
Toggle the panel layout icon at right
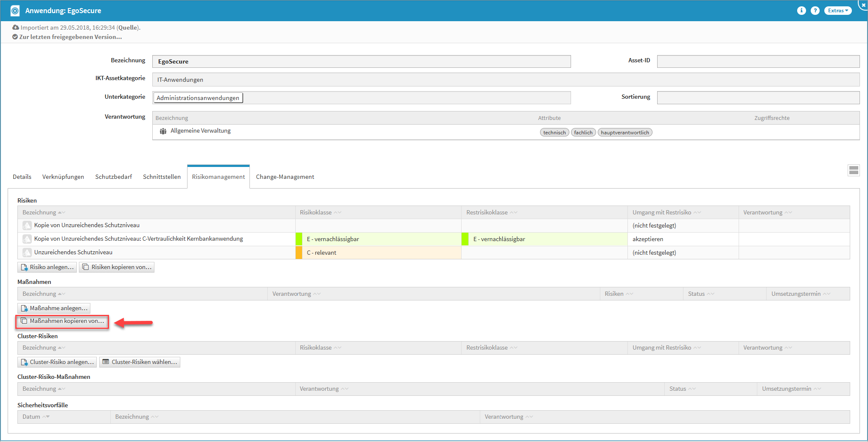click(x=854, y=170)
